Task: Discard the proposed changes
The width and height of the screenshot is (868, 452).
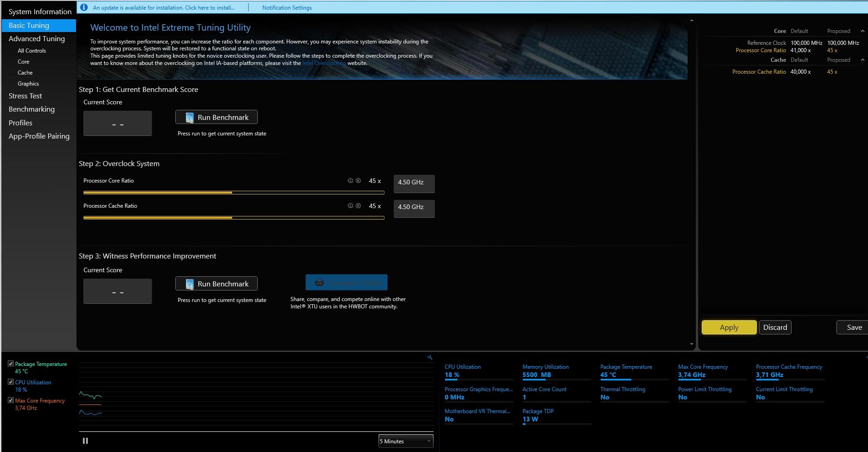Action: click(775, 328)
